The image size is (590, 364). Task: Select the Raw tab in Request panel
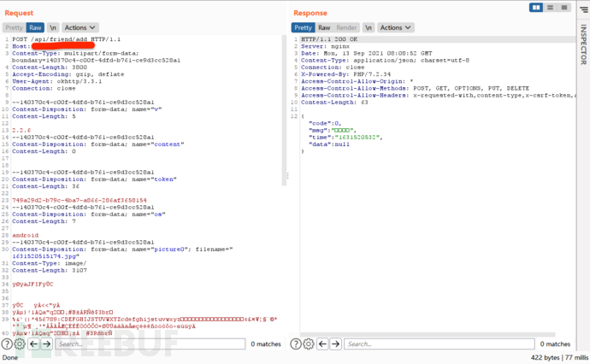35,27
